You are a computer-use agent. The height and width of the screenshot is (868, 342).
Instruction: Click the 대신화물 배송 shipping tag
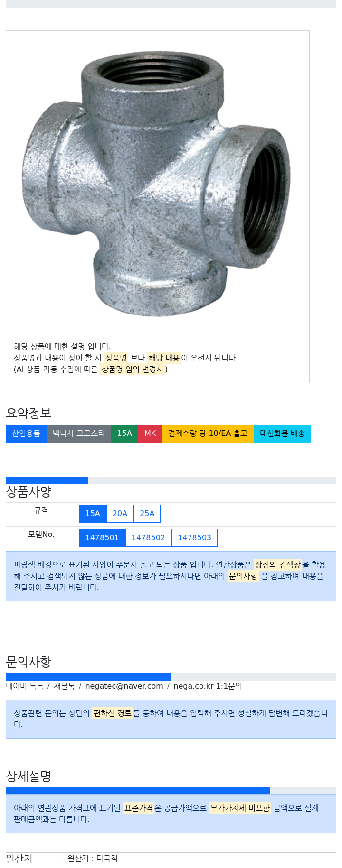coord(282,434)
